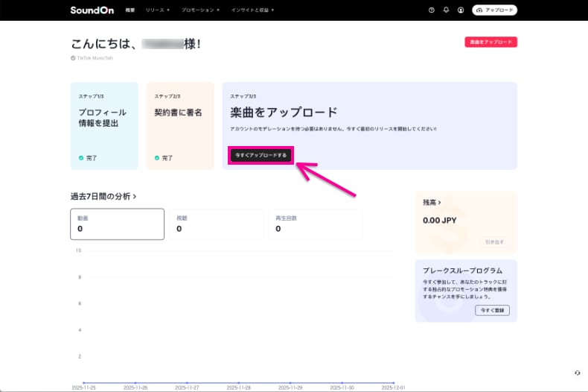
Task: Select the 視聴 metric tab
Action: 216,224
